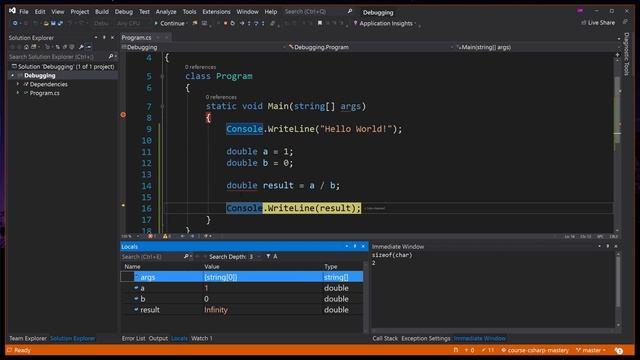Switch to the Output tab

pos(158,338)
